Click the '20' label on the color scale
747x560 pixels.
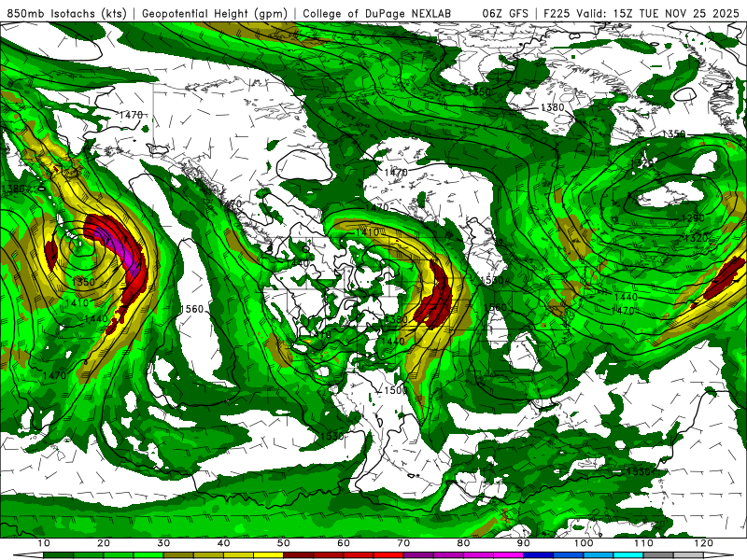pyautogui.click(x=104, y=543)
